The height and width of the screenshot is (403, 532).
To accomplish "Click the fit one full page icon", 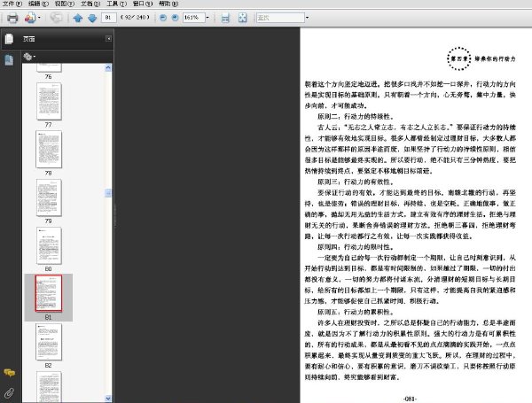I will [242, 18].
